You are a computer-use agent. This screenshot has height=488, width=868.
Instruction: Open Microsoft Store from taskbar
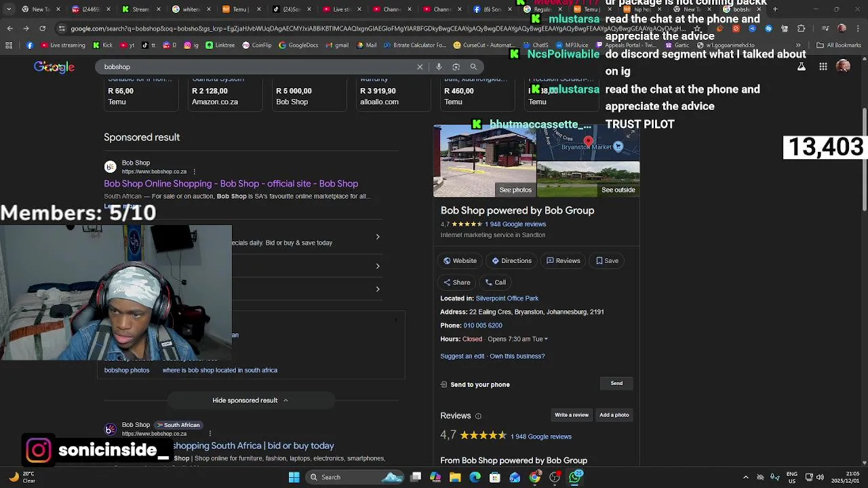coord(495,477)
